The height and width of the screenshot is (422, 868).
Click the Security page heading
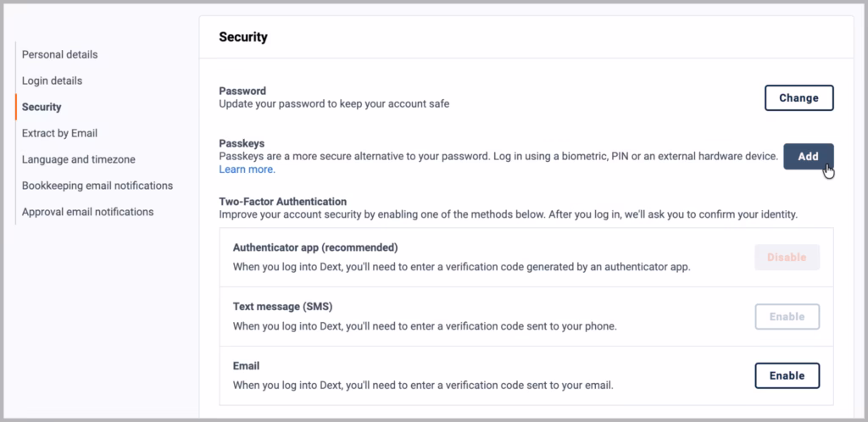243,37
